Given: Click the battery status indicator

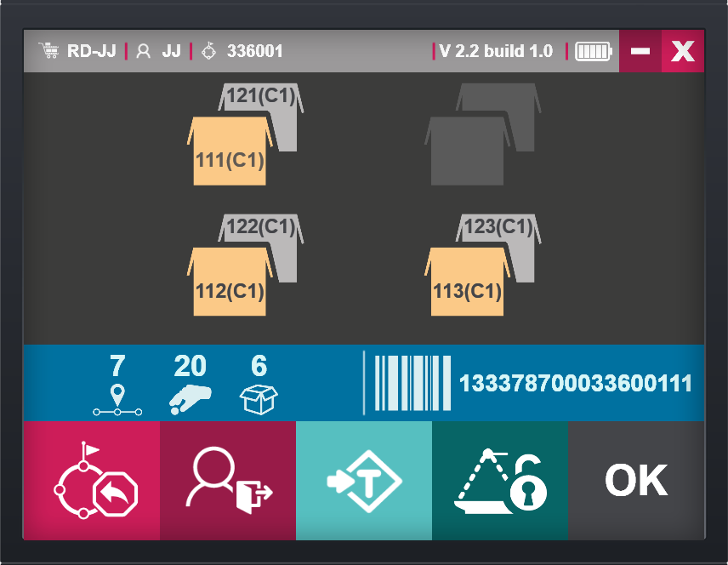Looking at the screenshot, I should 593,51.
